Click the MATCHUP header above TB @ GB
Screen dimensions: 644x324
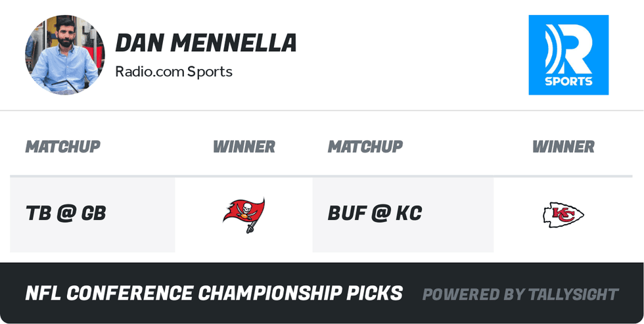point(62,147)
